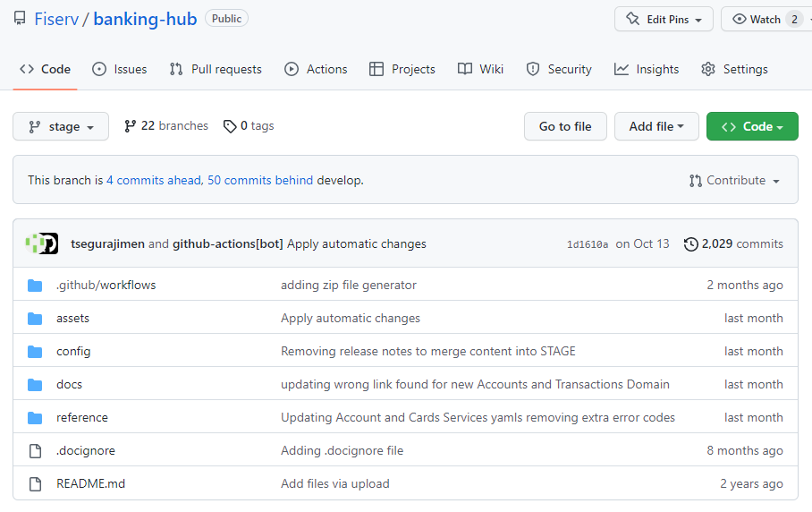This screenshot has height=512, width=812.
Task: Click '2 years ago' timestamp for README.md
Action: point(751,484)
